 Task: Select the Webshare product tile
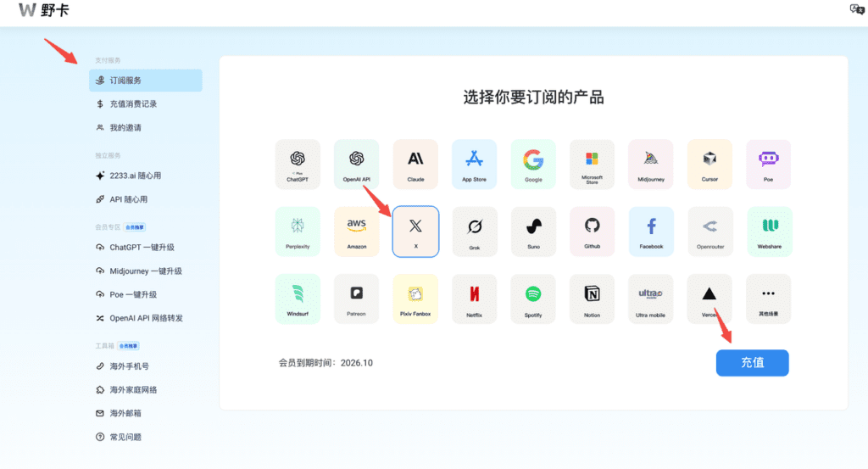tap(769, 232)
